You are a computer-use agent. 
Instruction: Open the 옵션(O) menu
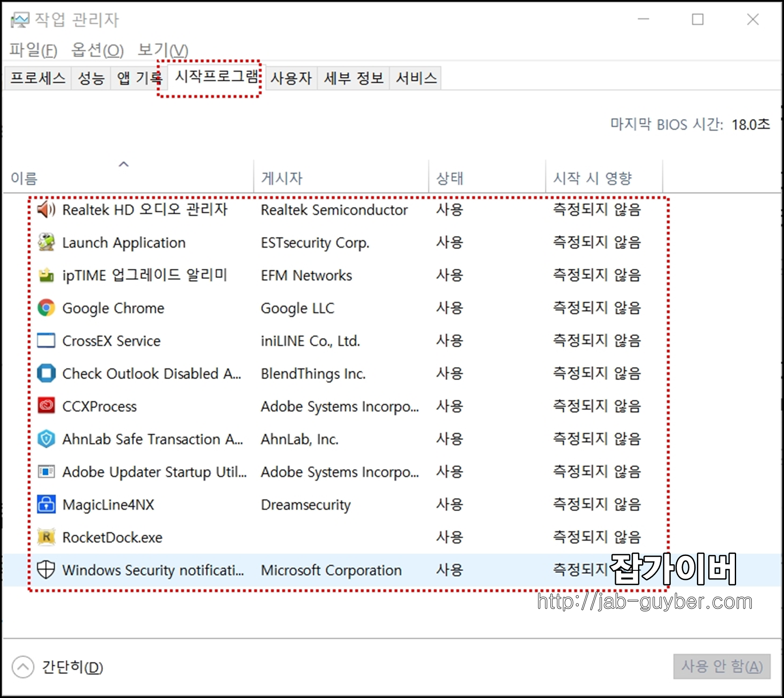click(x=98, y=50)
